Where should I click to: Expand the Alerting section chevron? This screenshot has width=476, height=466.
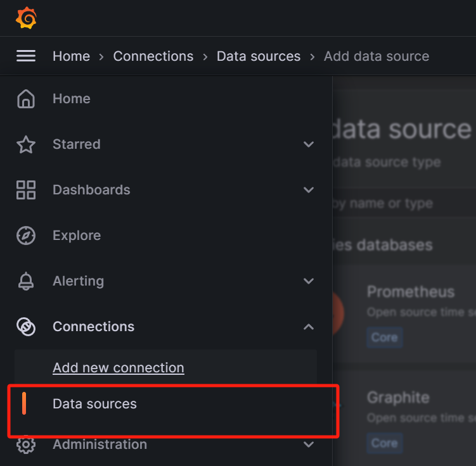coord(309,281)
